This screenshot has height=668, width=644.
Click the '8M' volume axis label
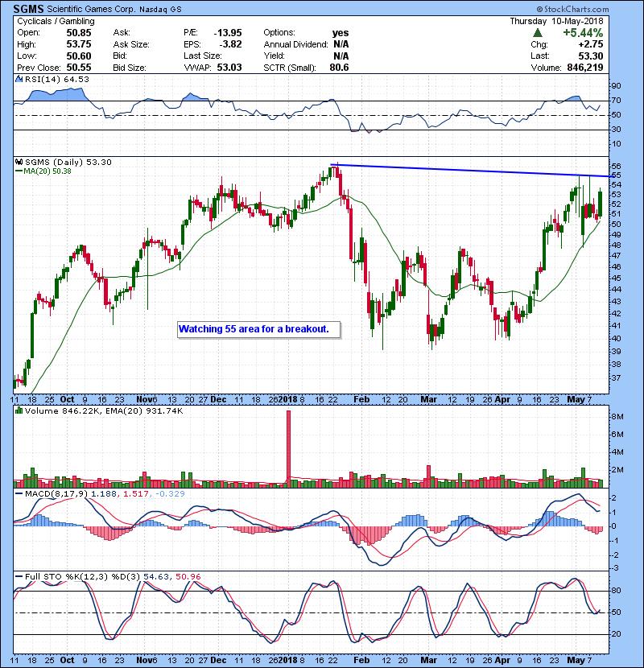[617, 417]
